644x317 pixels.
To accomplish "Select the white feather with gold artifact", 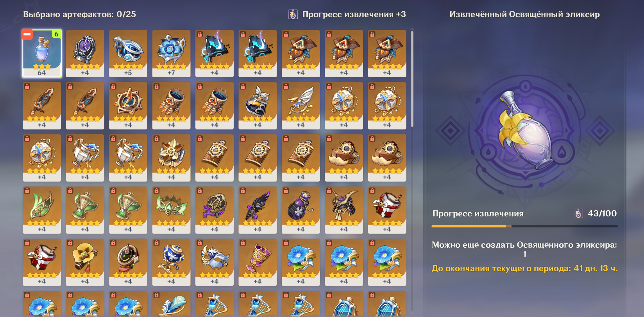I will click(x=301, y=106).
